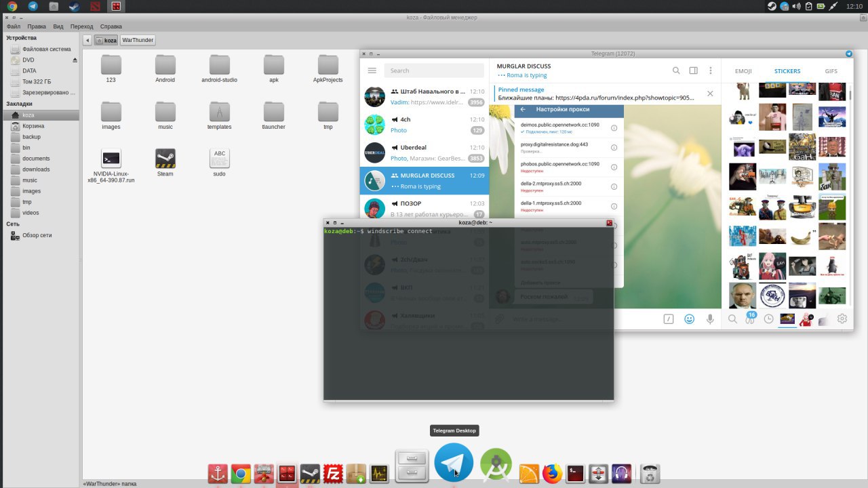
Task: Toggle Telegram side panel icon
Action: click(x=694, y=70)
